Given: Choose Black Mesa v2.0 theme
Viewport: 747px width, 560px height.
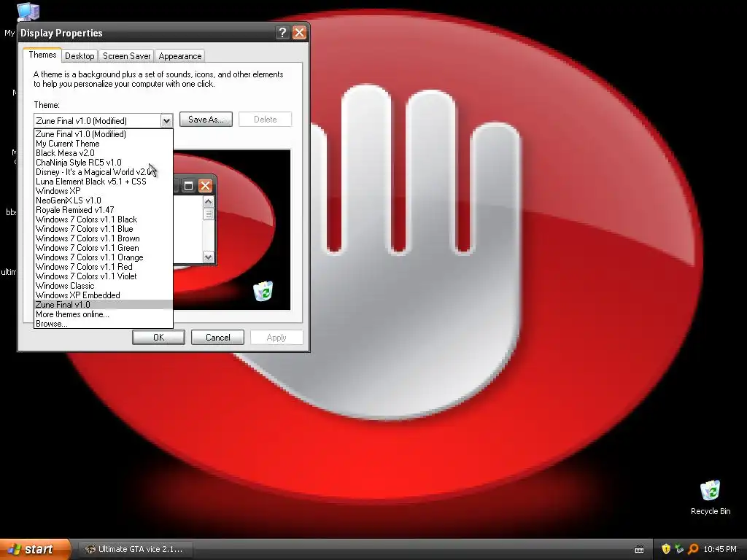Looking at the screenshot, I should 104,153.
